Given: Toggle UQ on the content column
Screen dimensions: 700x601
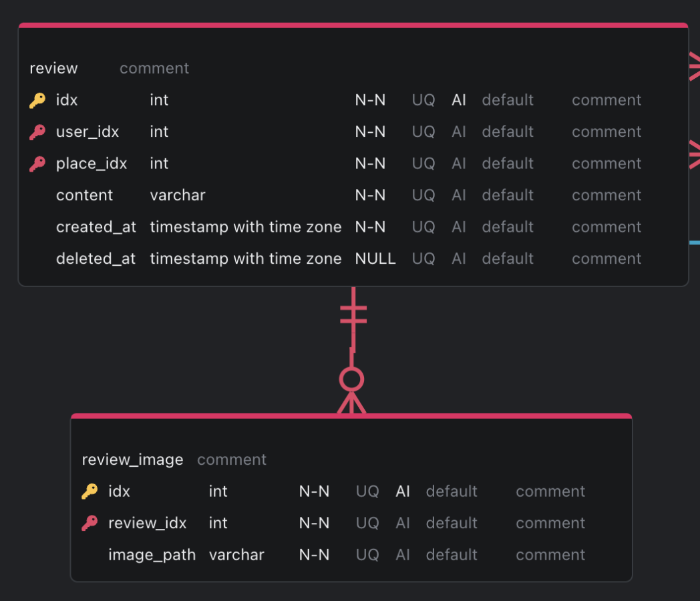Looking at the screenshot, I should click(x=423, y=195).
